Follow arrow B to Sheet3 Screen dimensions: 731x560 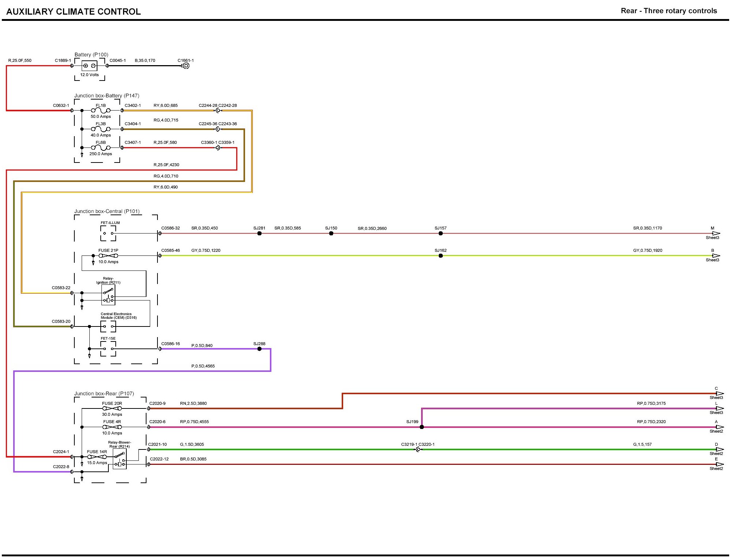point(716,256)
